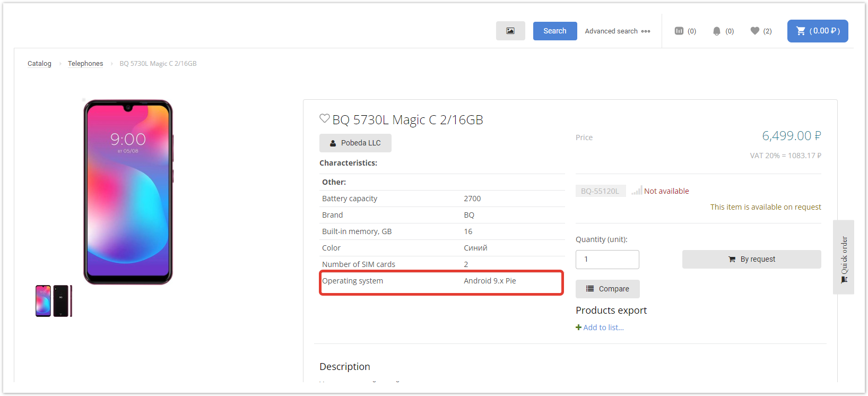Open supplier Pobeda LLC button
868x396 pixels.
click(x=355, y=143)
